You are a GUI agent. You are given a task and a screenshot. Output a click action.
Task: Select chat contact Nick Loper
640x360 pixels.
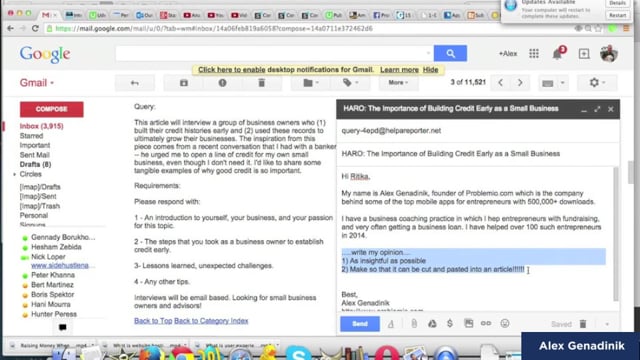[48, 257]
